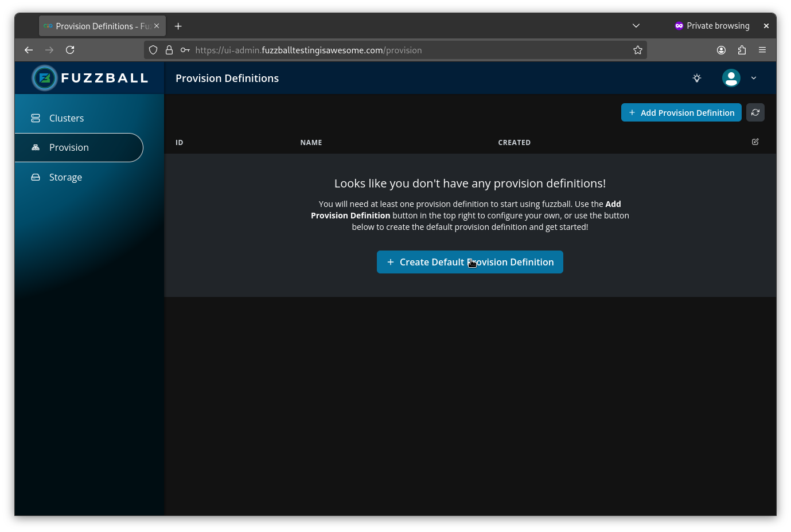This screenshot has width=791, height=532.
Task: Go back with the browser back arrow
Action: 29,50
